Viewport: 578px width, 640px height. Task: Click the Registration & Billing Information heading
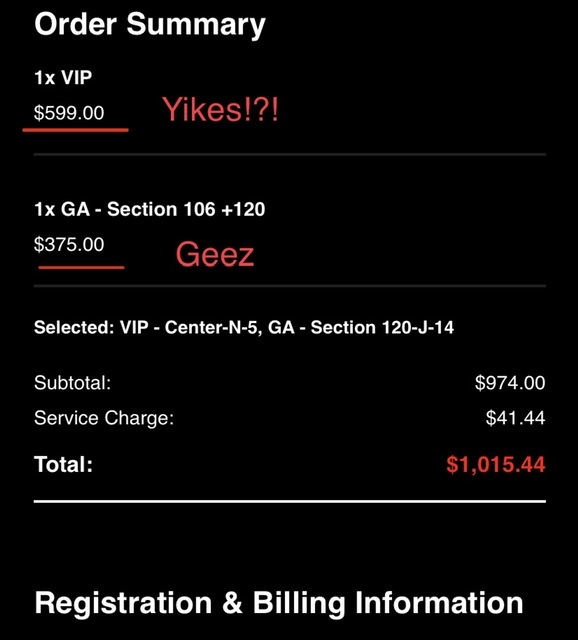279,603
